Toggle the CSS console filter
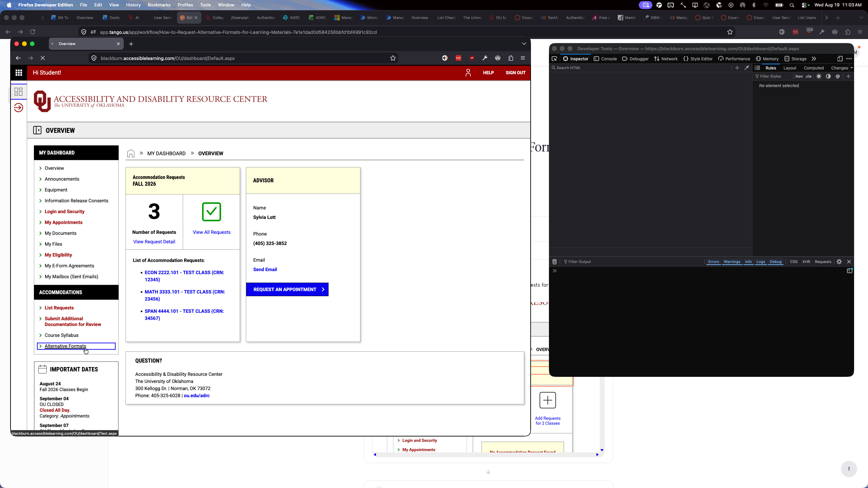The height and width of the screenshot is (488, 868). [794, 262]
